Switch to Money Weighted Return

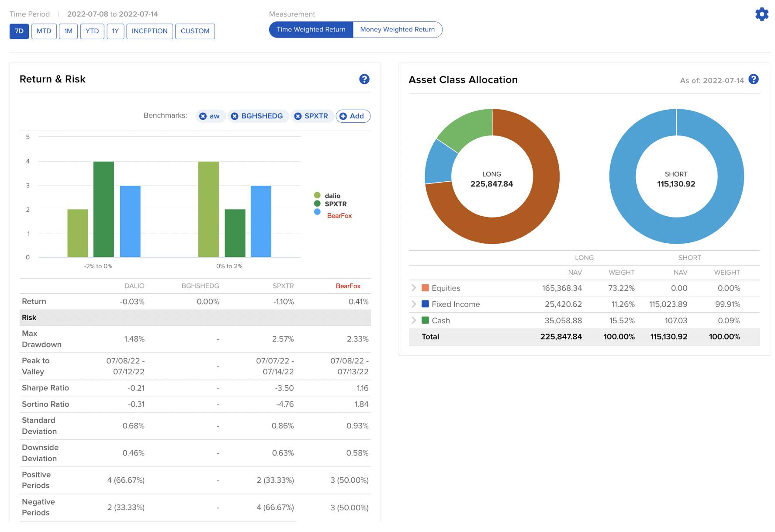click(x=397, y=30)
